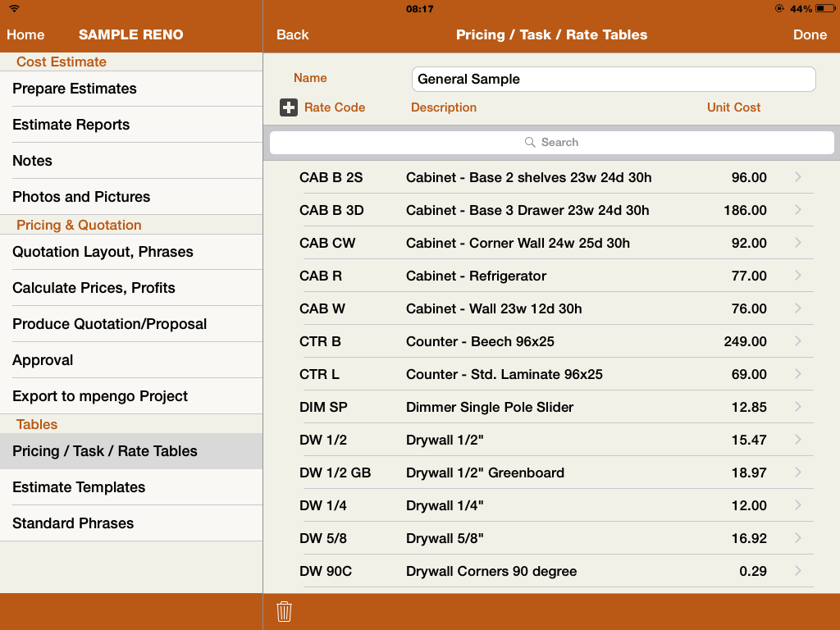Expand the CAB B 2S row chevron
The image size is (840, 630).
[798, 177]
